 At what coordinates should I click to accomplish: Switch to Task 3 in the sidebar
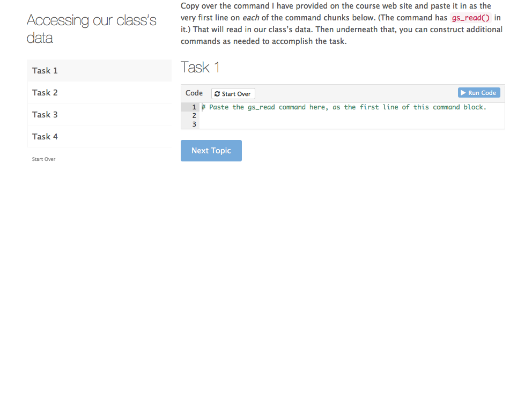(x=45, y=115)
